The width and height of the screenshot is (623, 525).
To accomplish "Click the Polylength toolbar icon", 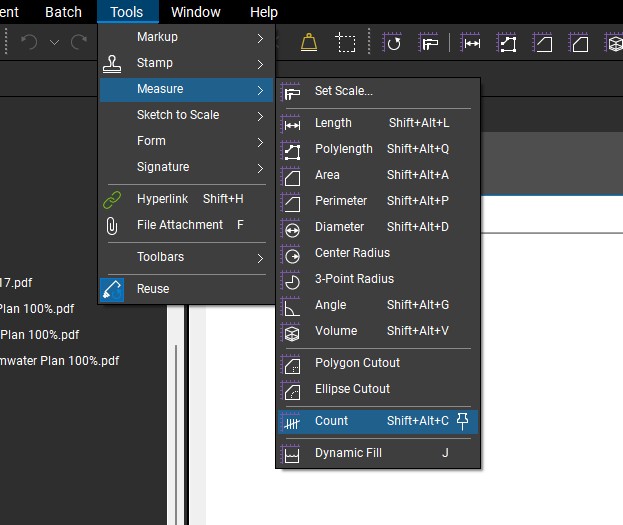I will click(507, 43).
